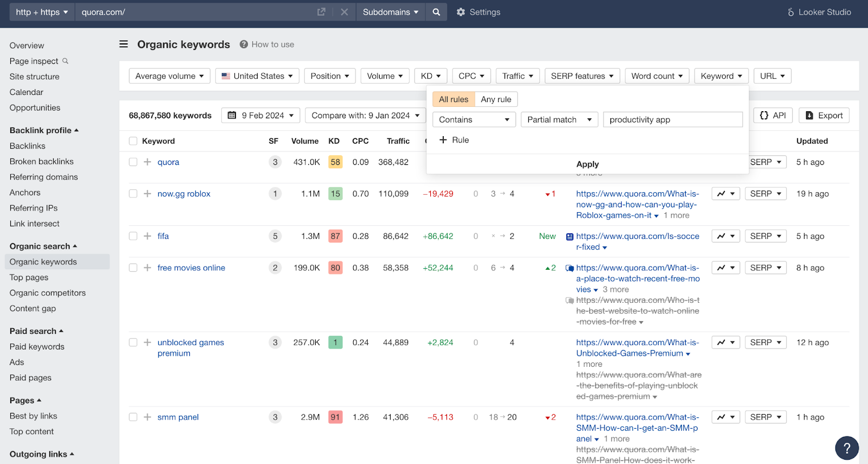Screen dimensions: 868x464
Task: Click the API braces button
Action: pos(773,116)
